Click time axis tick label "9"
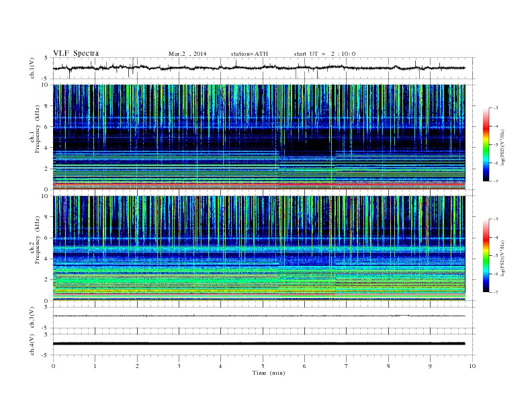The width and height of the screenshot is (532, 411). click(430, 366)
